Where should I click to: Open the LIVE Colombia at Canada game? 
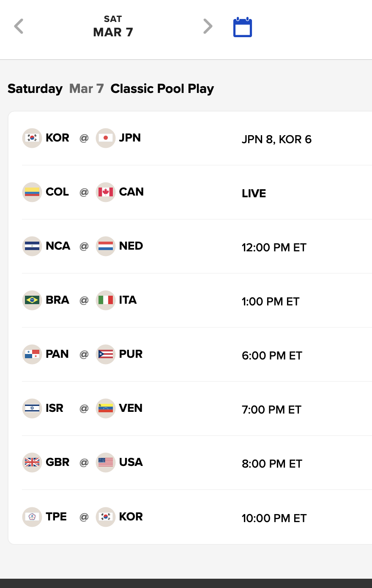[x=254, y=193]
